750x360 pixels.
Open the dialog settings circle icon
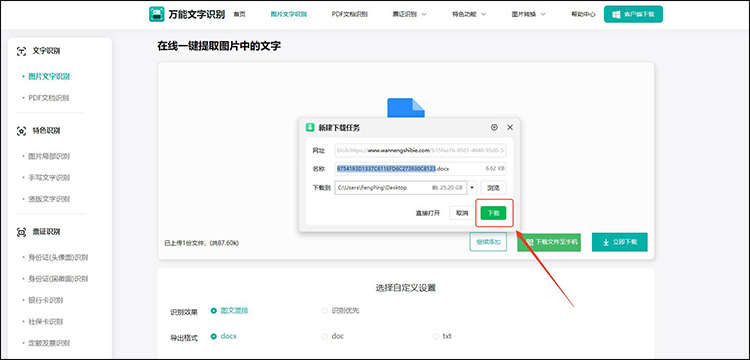tap(494, 127)
